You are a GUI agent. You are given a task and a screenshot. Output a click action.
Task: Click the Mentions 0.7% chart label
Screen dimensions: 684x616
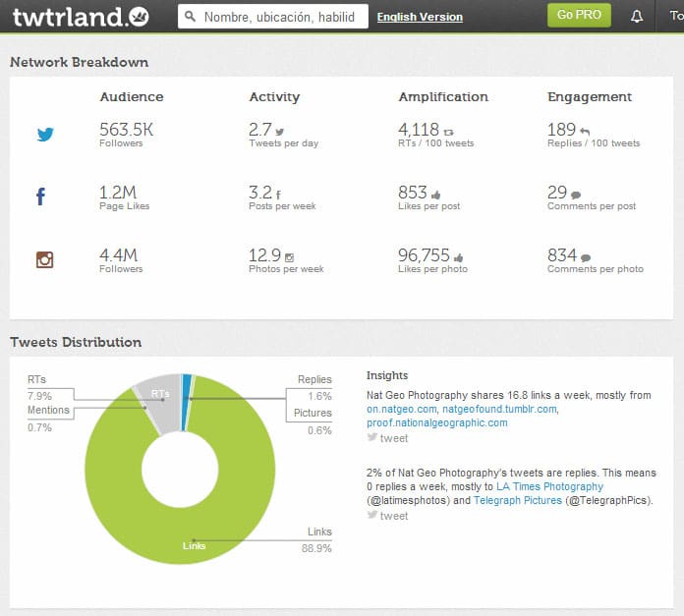48,419
